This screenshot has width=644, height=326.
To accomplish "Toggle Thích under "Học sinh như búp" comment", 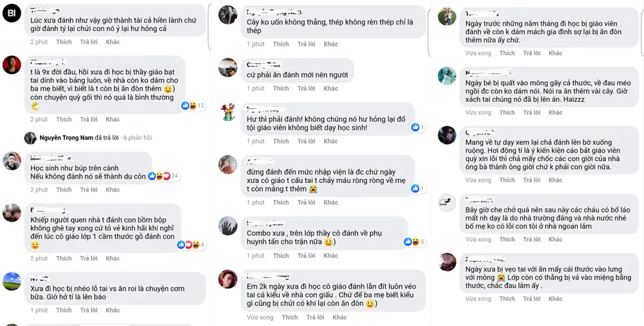I will click(64, 190).
